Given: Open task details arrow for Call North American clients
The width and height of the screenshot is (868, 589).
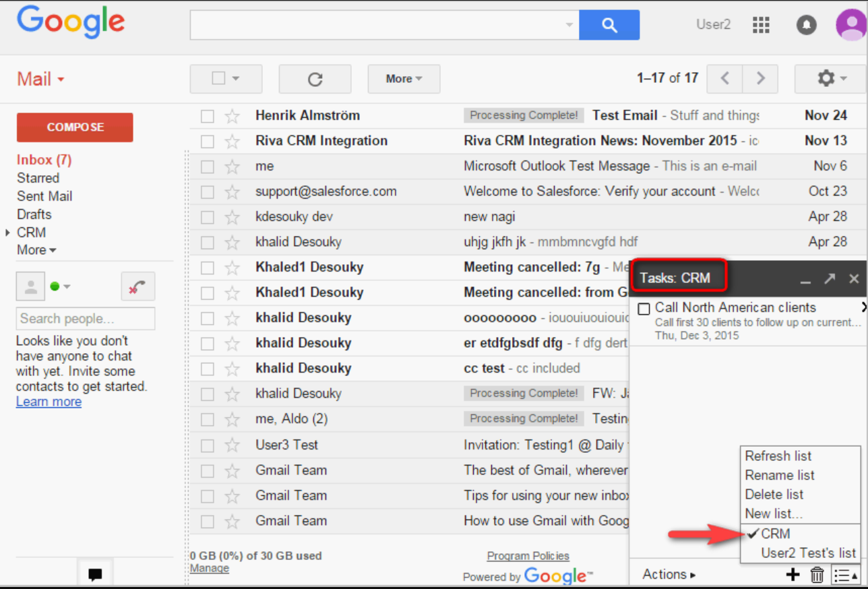Looking at the screenshot, I should (863, 308).
